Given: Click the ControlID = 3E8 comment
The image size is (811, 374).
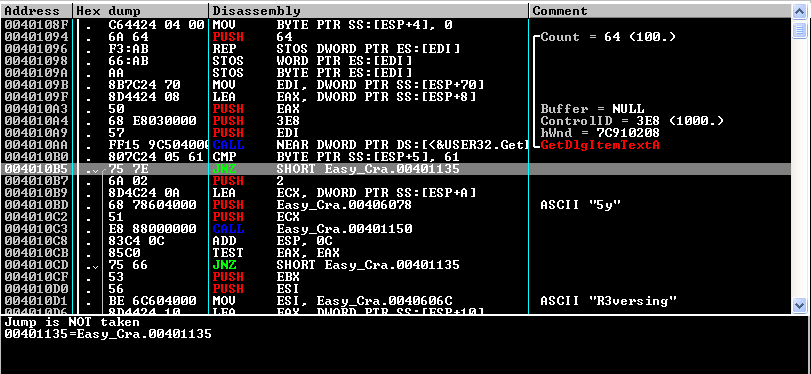Looking at the screenshot, I should pyautogui.click(x=632, y=121).
